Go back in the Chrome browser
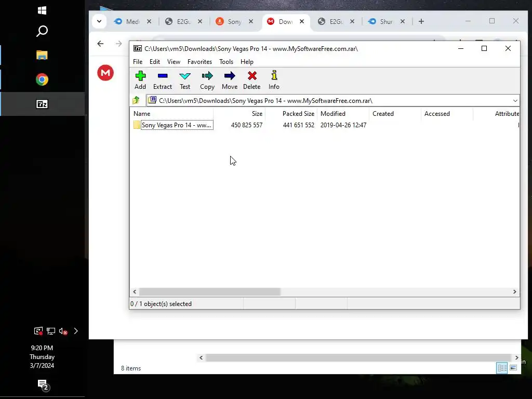This screenshot has height=399, width=532. [100, 44]
